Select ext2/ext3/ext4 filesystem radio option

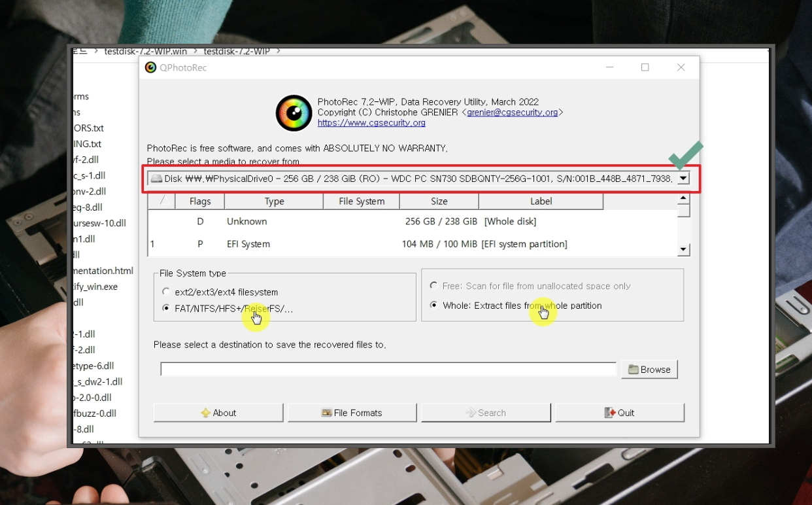pyautogui.click(x=166, y=292)
